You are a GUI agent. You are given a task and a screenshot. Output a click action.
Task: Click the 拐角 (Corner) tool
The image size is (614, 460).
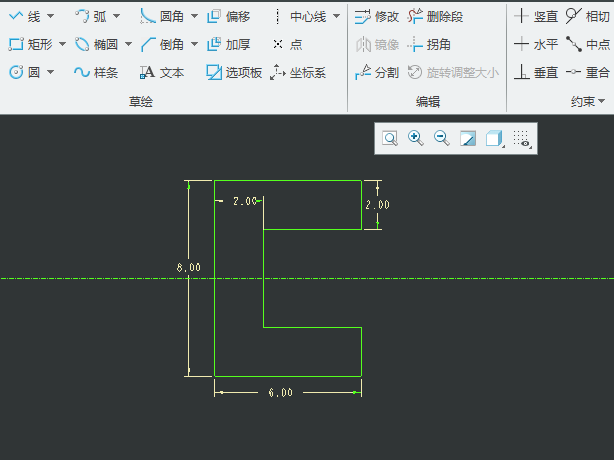(x=429, y=44)
